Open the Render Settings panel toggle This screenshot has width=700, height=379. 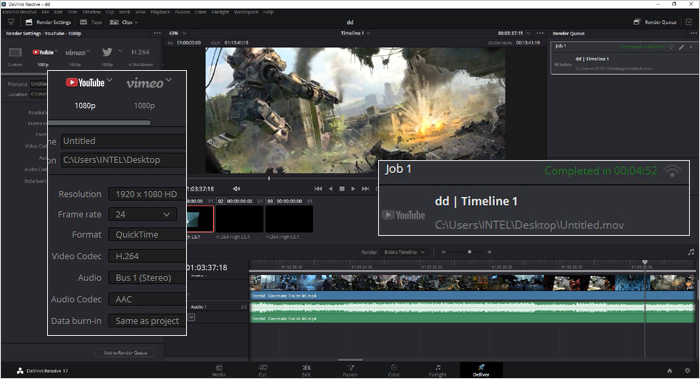click(x=48, y=22)
